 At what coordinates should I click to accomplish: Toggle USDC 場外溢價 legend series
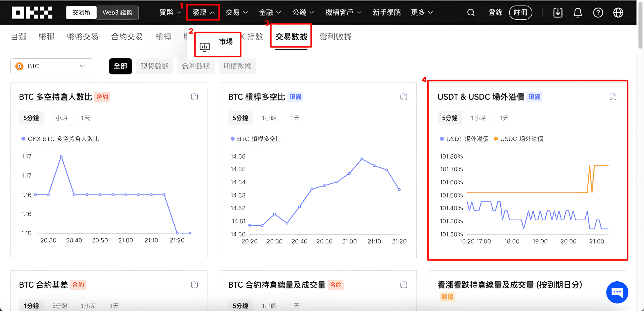coord(518,139)
